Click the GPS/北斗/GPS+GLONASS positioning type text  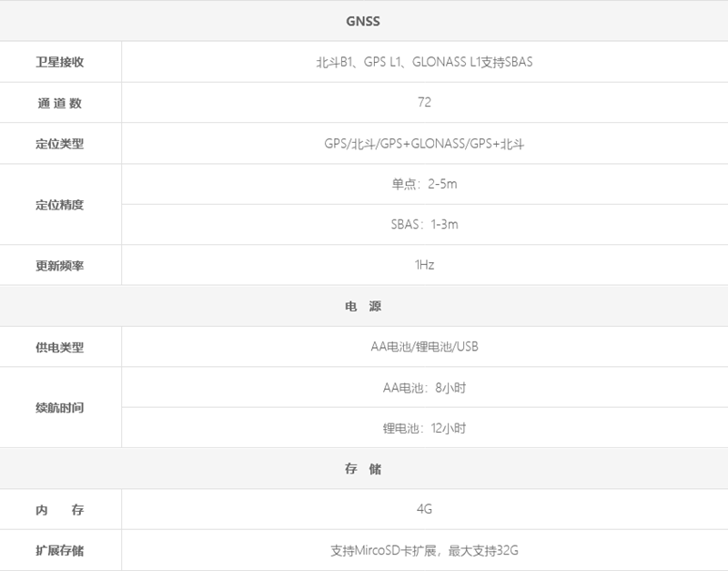tap(424, 144)
